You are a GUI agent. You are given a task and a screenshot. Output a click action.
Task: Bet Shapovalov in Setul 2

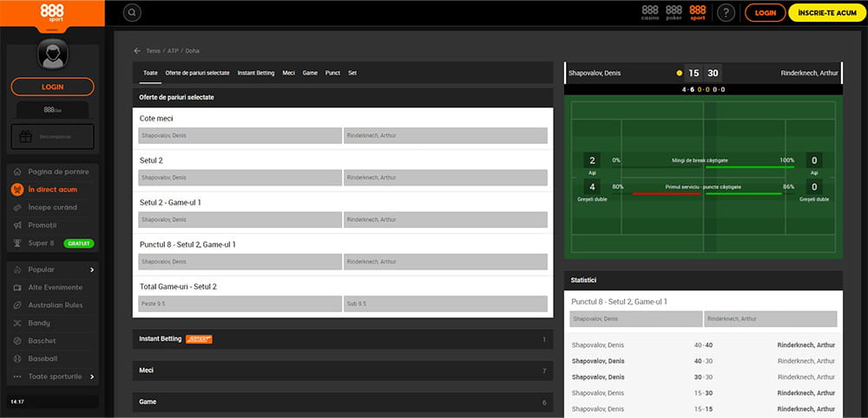(x=240, y=178)
